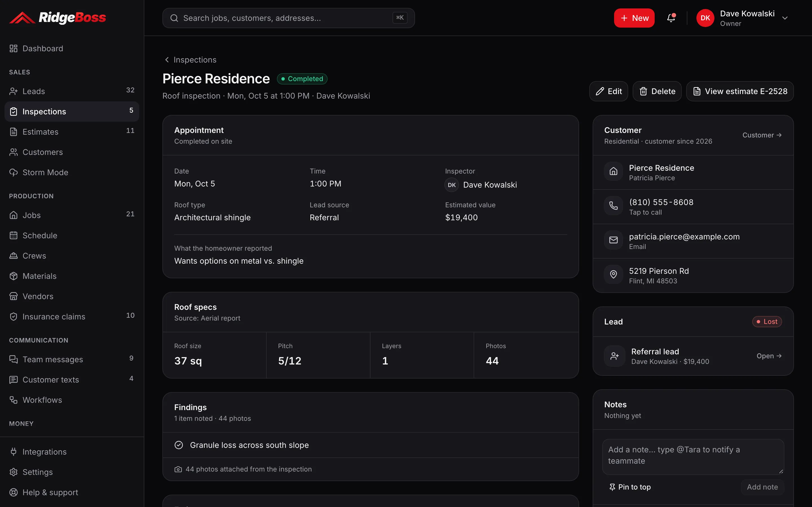Image resolution: width=812 pixels, height=507 pixels.
Task: Delete the Pierce Residence inspection
Action: point(657,91)
